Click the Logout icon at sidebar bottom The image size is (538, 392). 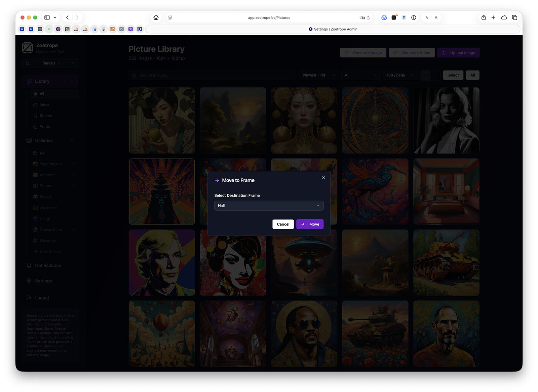[29, 298]
